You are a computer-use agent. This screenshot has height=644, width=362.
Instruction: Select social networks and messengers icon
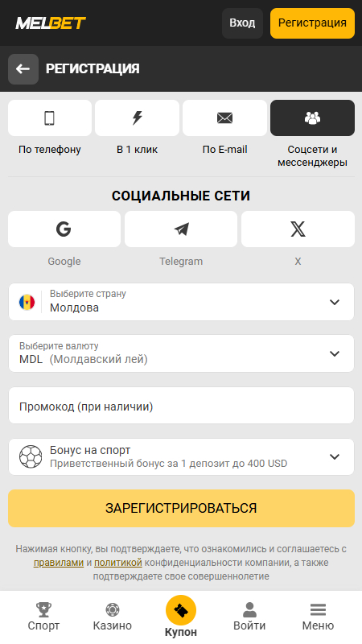click(x=312, y=118)
